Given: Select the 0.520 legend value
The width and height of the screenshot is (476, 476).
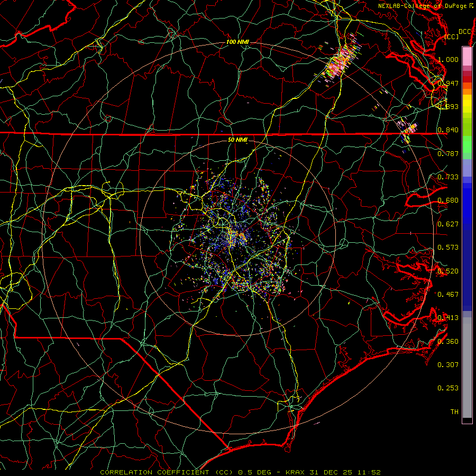Looking at the screenshot, I should click(x=448, y=271).
